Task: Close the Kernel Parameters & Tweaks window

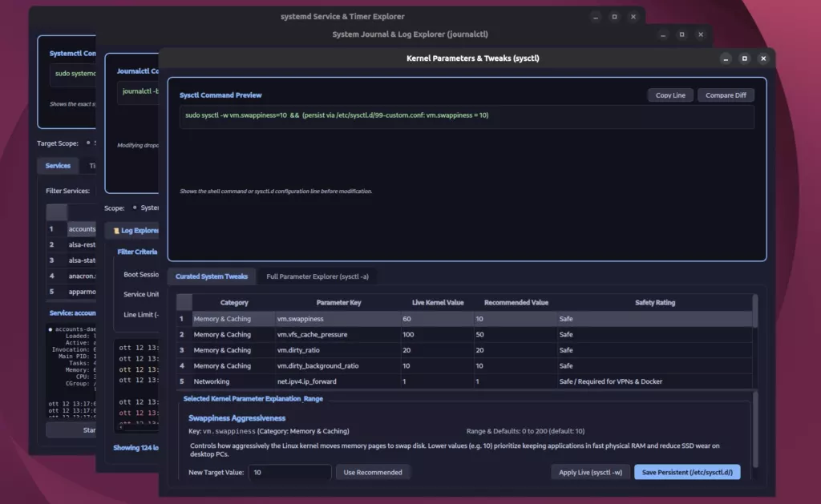Action: tap(763, 58)
